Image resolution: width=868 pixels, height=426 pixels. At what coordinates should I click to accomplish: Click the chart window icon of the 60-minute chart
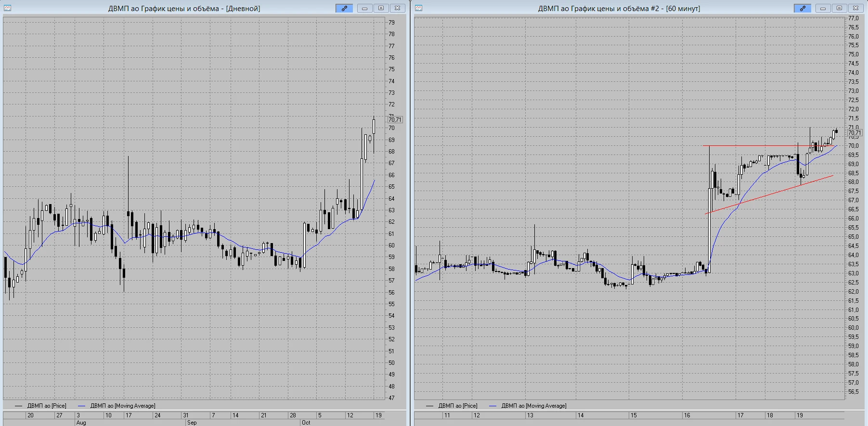(418, 8)
